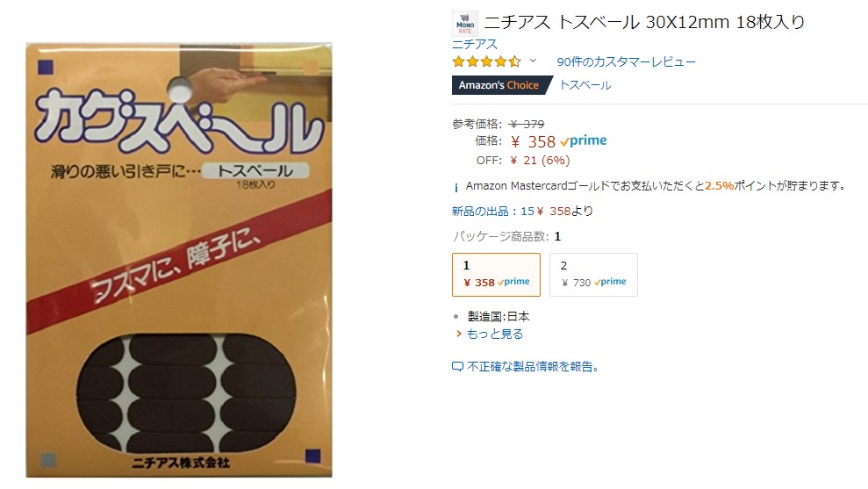Click the Amazon's Choice badge
The width and height of the screenshot is (868, 489).
[502, 85]
